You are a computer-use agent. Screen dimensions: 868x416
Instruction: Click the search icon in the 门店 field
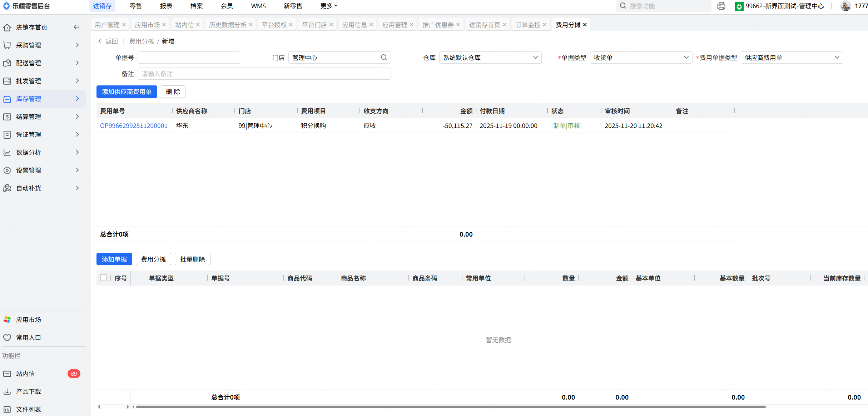click(383, 58)
